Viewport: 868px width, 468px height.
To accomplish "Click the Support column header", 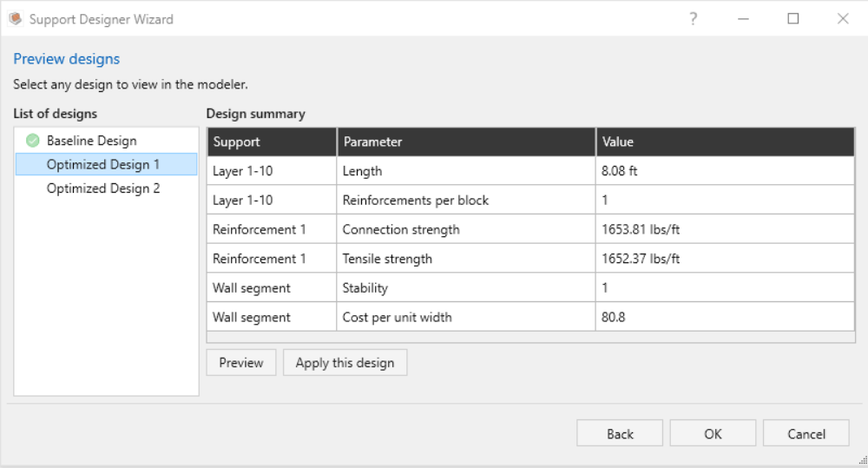I will [272, 142].
